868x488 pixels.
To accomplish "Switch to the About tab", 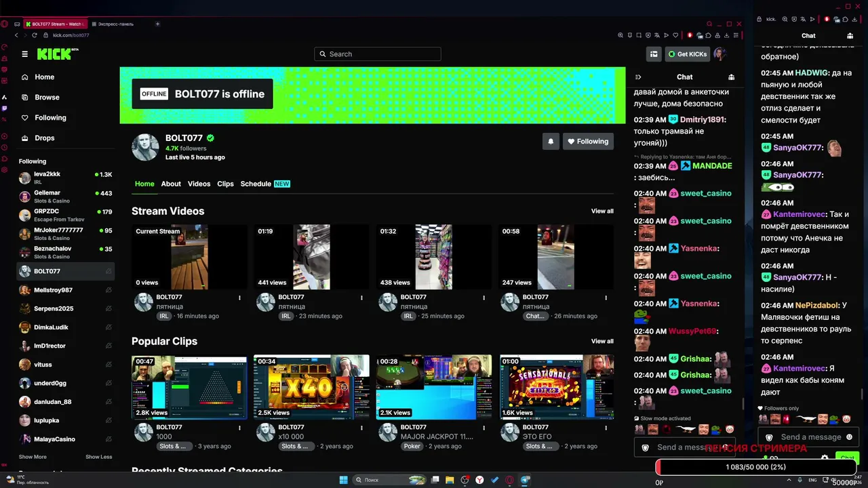I will pyautogui.click(x=171, y=184).
